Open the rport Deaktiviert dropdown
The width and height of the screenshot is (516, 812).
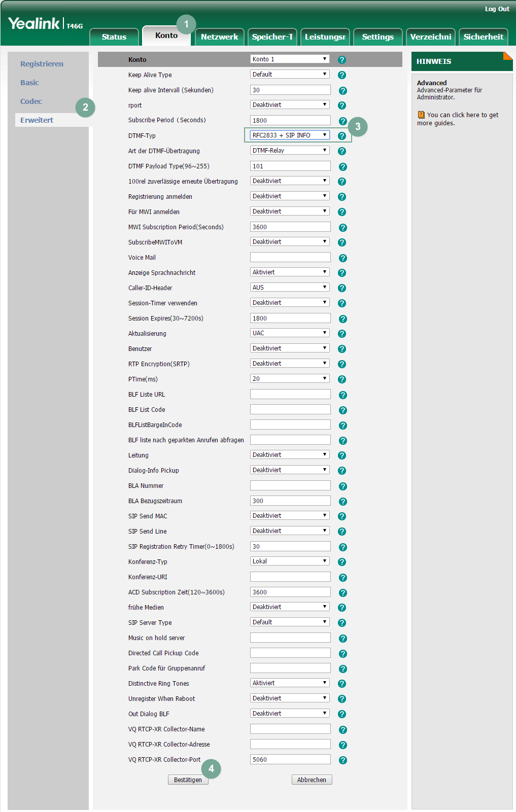click(290, 105)
